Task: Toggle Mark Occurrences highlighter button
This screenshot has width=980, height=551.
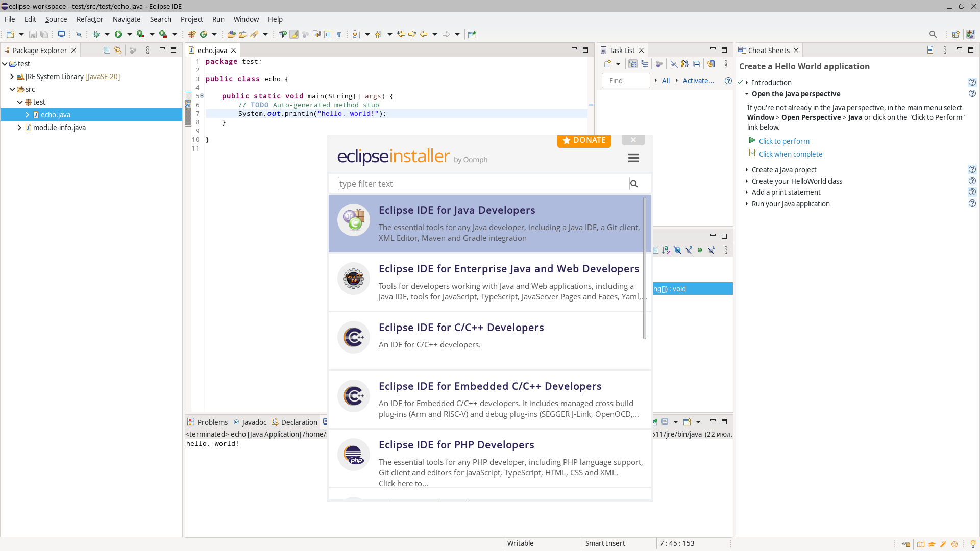Action: pyautogui.click(x=294, y=34)
